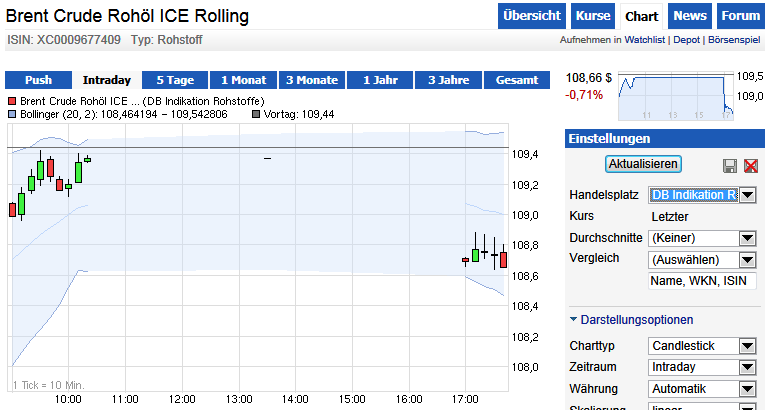Click the save settings floppy disk icon
The height and width of the screenshot is (410, 765).
[730, 165]
